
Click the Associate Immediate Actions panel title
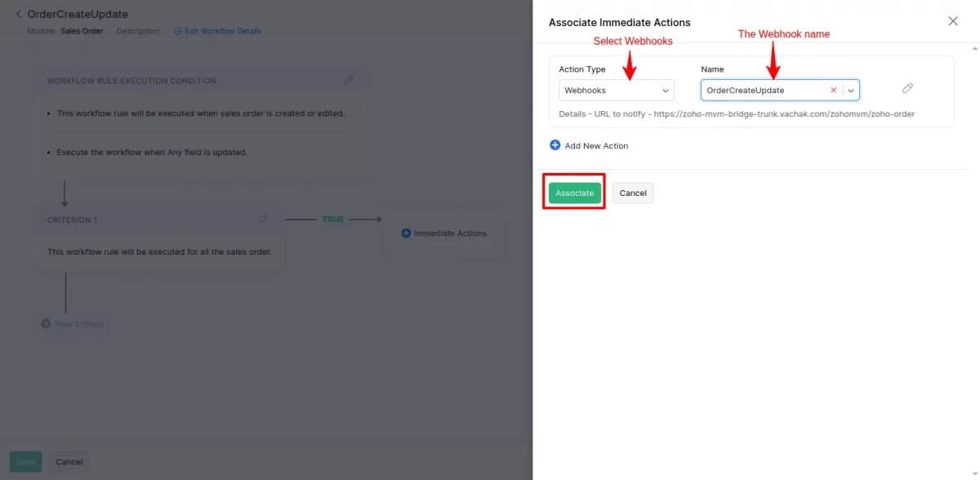point(620,22)
